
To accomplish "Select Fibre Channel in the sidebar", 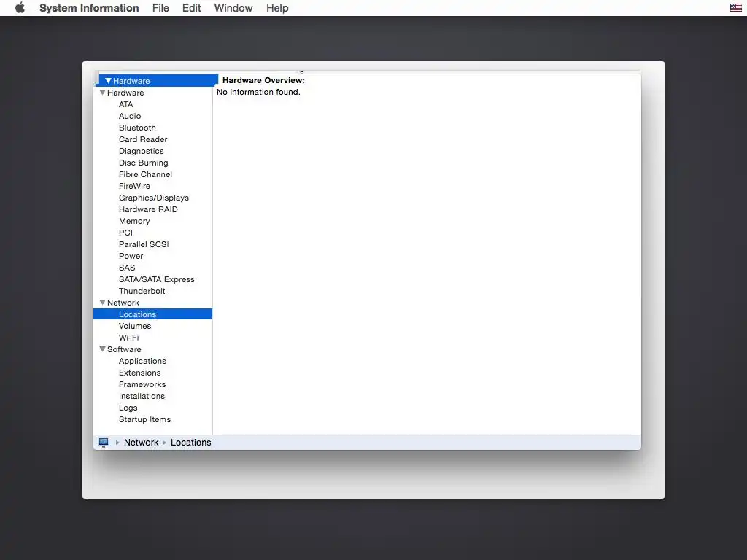I will point(145,174).
